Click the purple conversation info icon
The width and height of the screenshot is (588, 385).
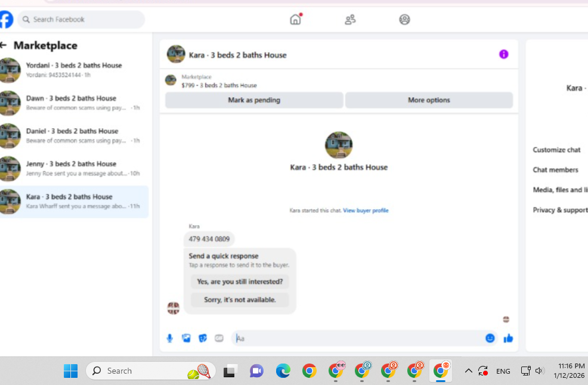[x=504, y=54]
